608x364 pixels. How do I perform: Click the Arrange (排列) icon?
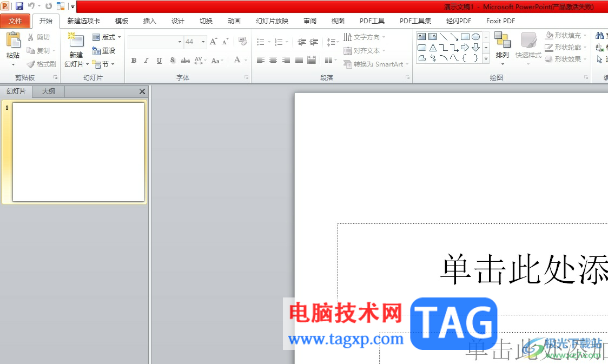pos(503,40)
